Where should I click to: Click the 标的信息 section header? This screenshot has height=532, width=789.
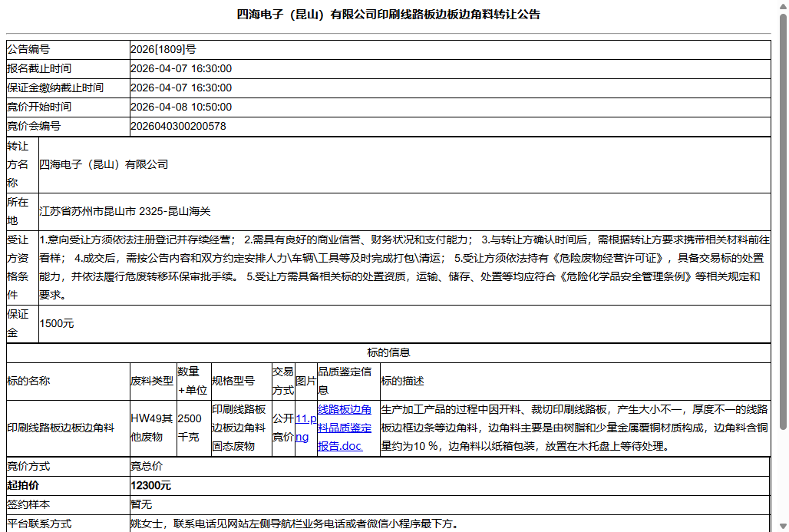[388, 353]
